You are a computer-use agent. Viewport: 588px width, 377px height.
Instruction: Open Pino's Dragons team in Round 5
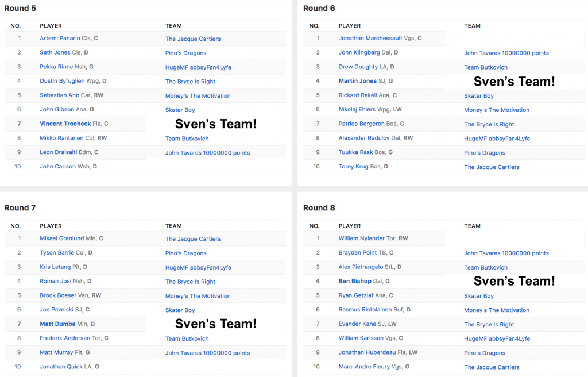click(x=185, y=53)
